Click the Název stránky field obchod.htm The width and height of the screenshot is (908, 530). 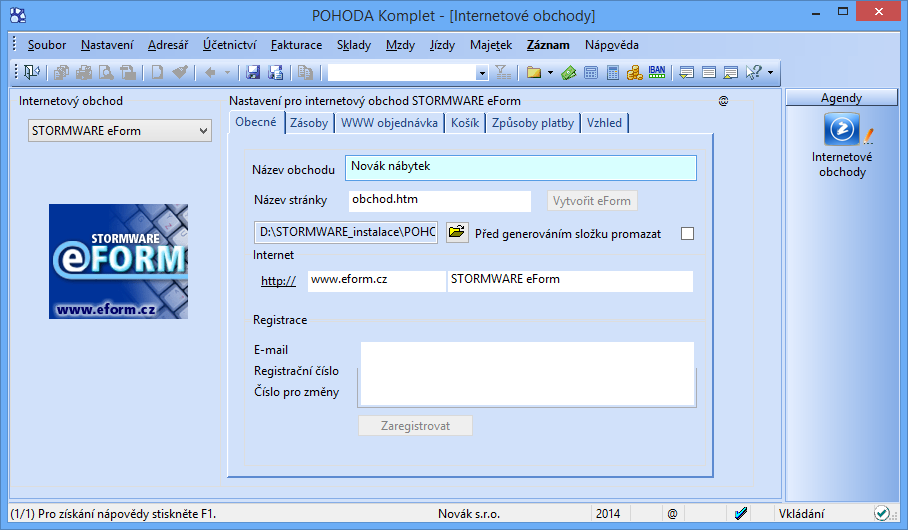coord(440,200)
